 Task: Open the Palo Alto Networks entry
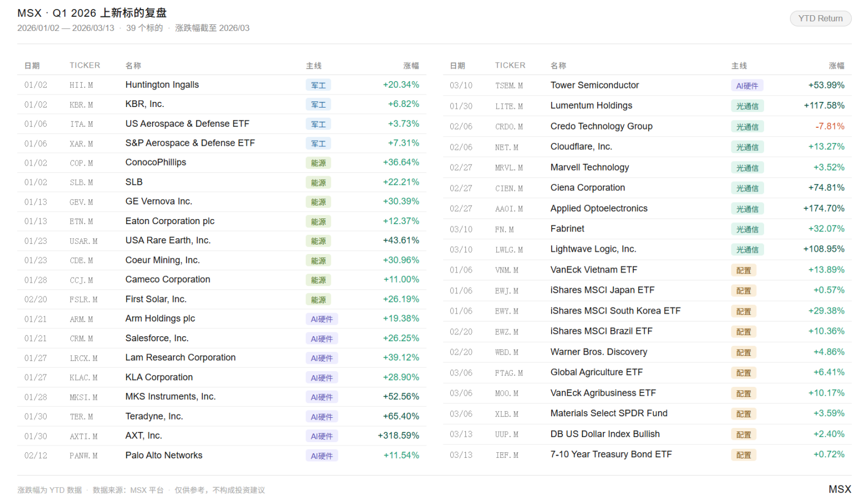click(163, 456)
